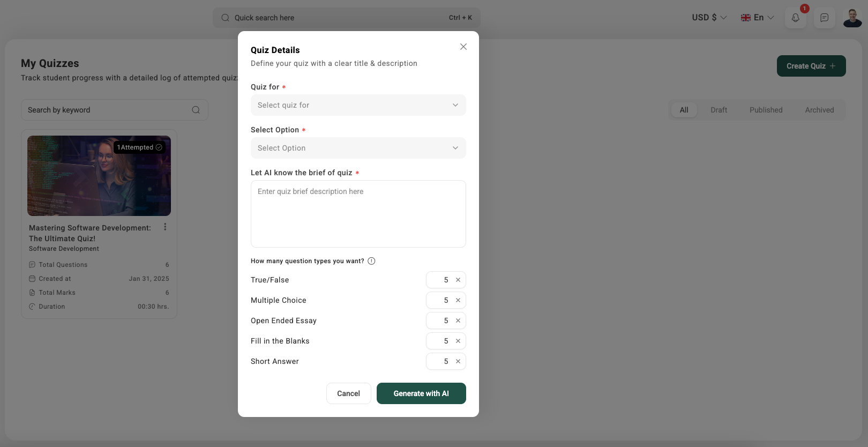The image size is (868, 447).
Task: Clear the Multiple Choice question count
Action: (458, 300)
